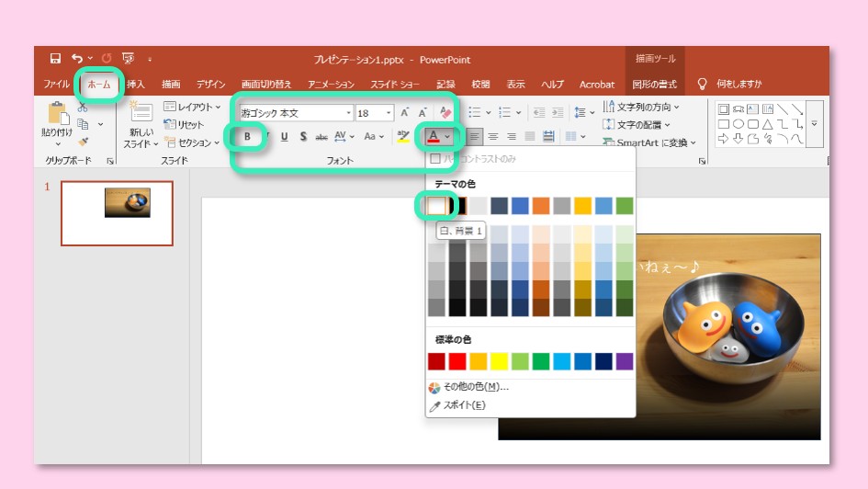Click the リセット reset button
This screenshot has height=489, width=868.
[x=185, y=125]
